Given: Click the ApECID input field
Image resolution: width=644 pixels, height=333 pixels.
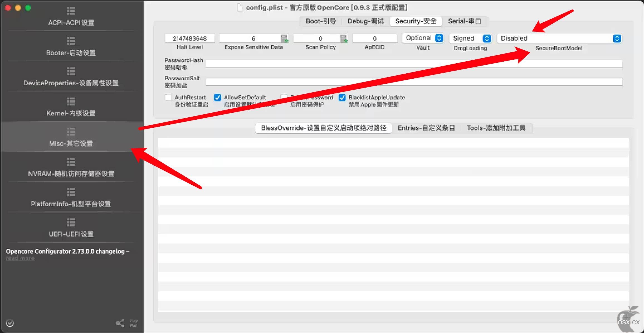Looking at the screenshot, I should pyautogui.click(x=375, y=38).
